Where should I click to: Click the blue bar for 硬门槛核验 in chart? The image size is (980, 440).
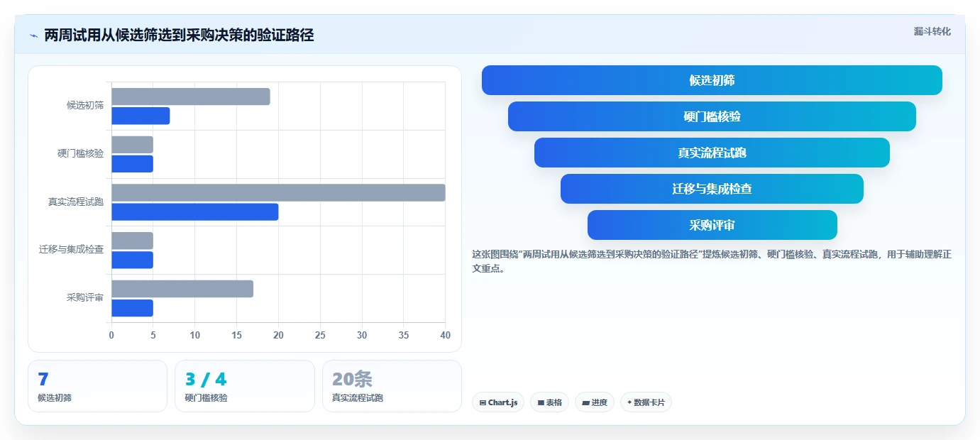tap(132, 164)
